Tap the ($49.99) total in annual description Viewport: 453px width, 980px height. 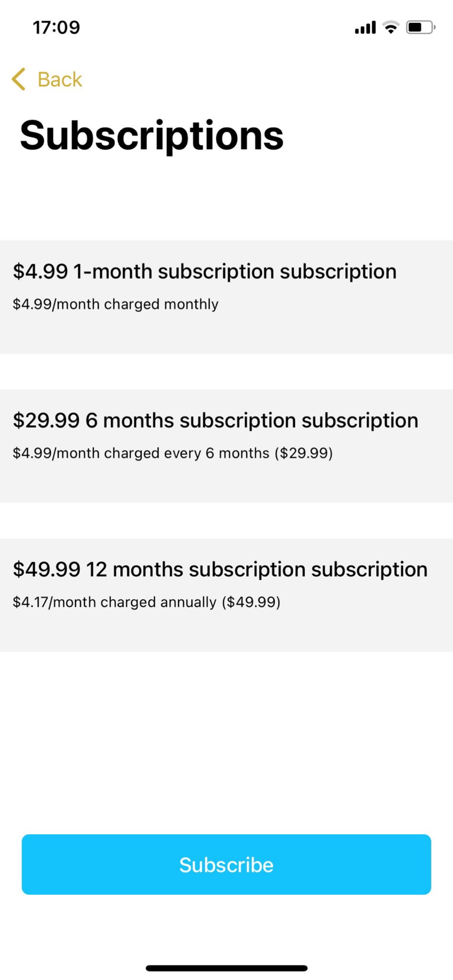point(251,602)
